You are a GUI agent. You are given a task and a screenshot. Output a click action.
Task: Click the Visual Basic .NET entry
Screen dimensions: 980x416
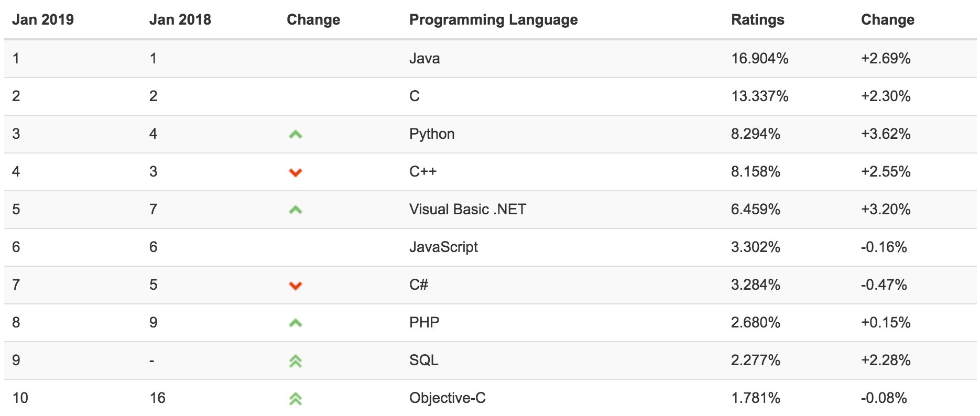(467, 210)
